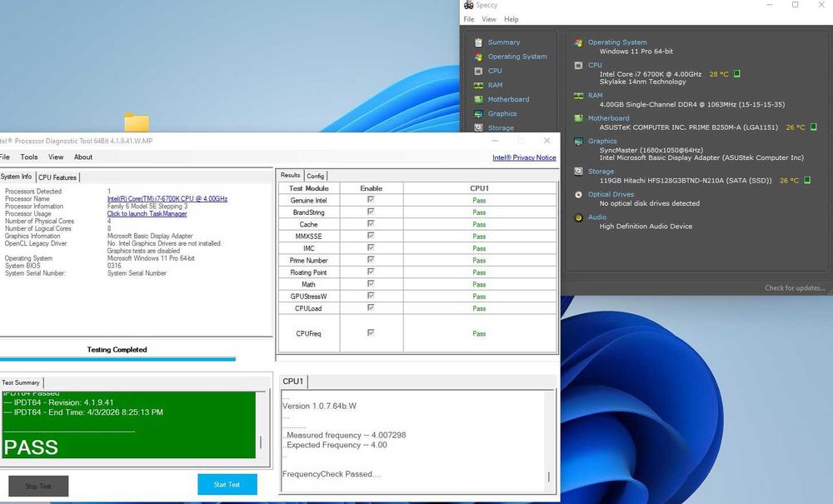Viewport: 833px width, 504px height.
Task: Select the System Info tab
Action: (17, 177)
